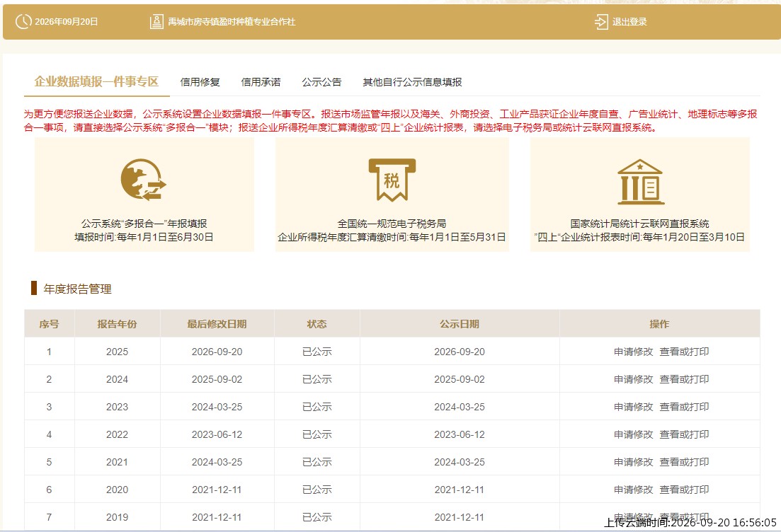Click 查看或打印 for the 2025 report
Viewport: 781px width, 532px height.
pyautogui.click(x=684, y=352)
